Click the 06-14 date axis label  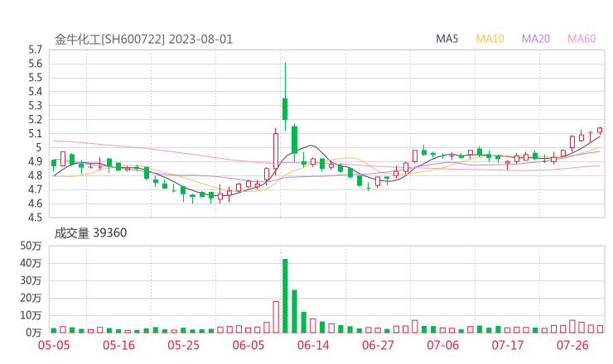(313, 345)
